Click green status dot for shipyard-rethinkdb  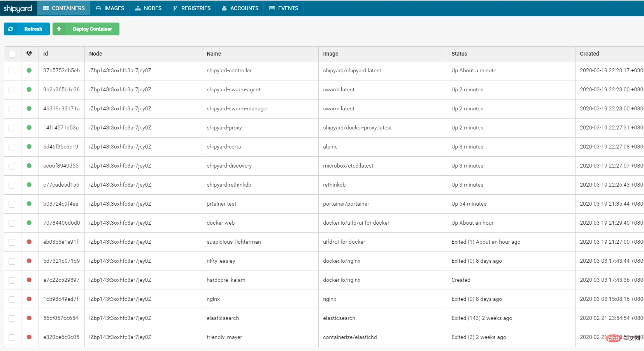29,185
